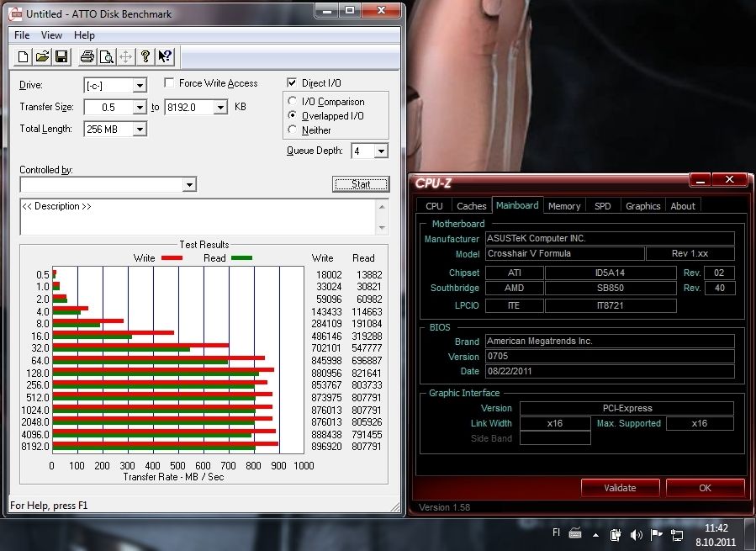The image size is (756, 551).
Task: Open the File menu
Action: pos(22,35)
